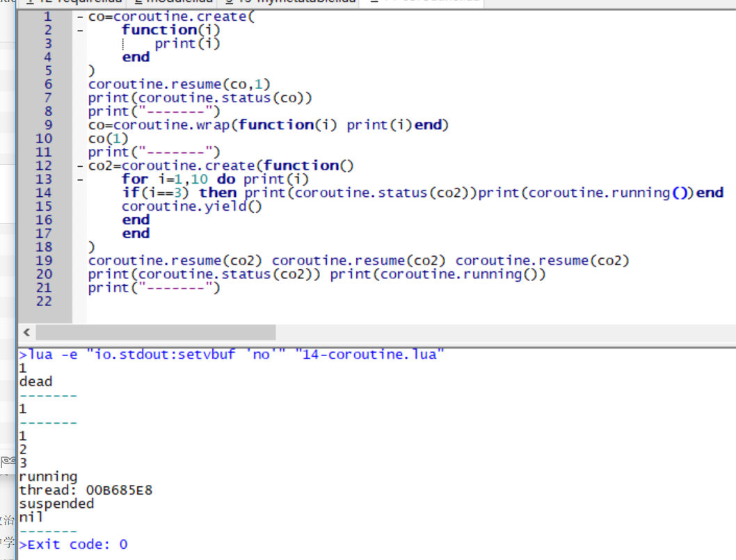Click the 'end' keyword on line 17
736x560 pixels.
[x=136, y=234]
